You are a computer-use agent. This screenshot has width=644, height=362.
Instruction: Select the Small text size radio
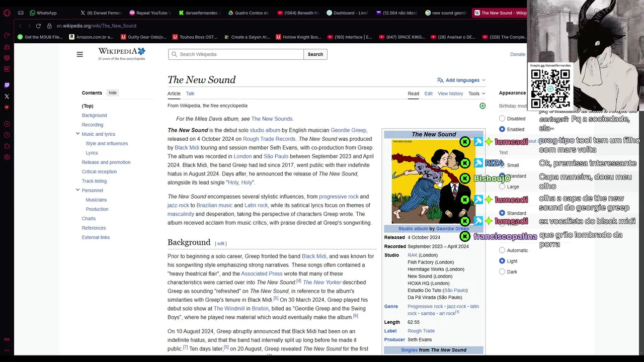coord(502,165)
